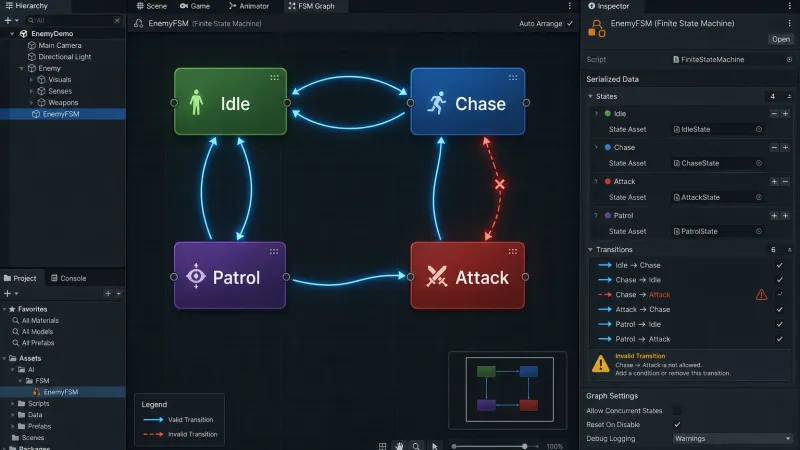
Task: Toggle the Chase → Attack transition checkbox
Action: 779,294
